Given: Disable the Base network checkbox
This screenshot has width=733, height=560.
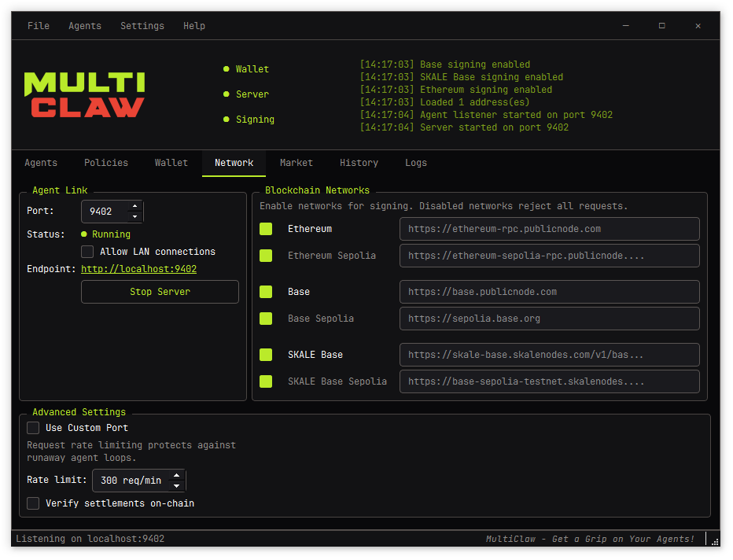Looking at the screenshot, I should (266, 292).
